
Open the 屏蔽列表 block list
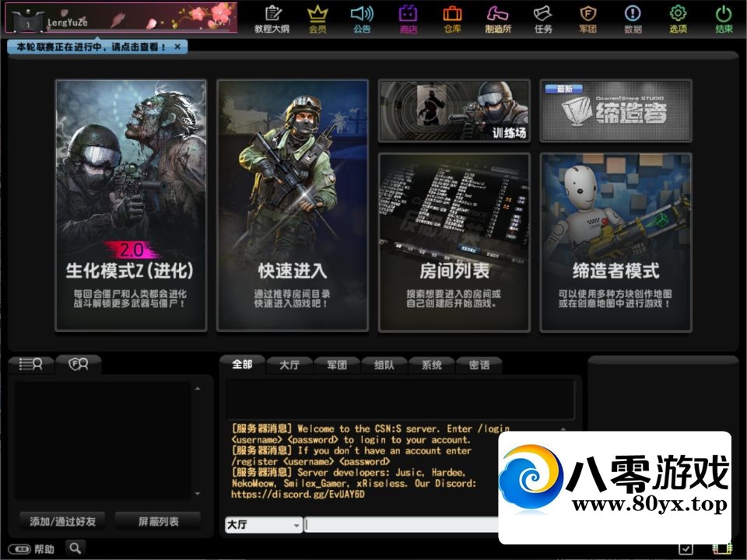(158, 521)
